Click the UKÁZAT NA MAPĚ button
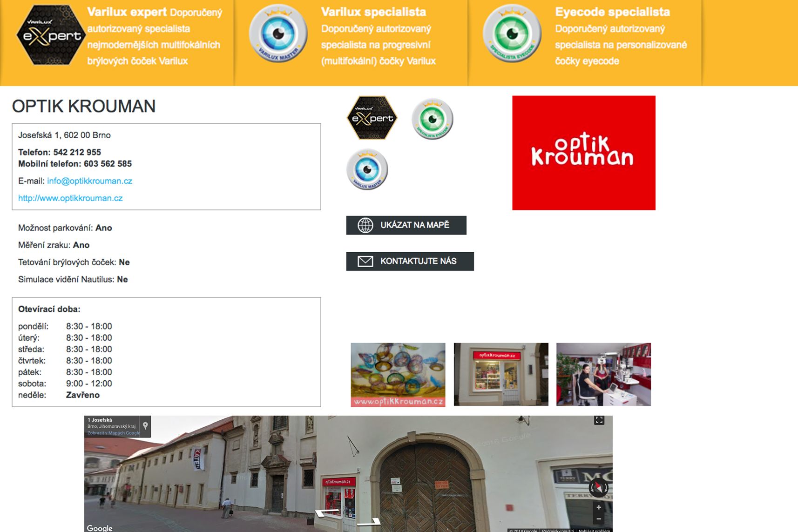 point(406,225)
